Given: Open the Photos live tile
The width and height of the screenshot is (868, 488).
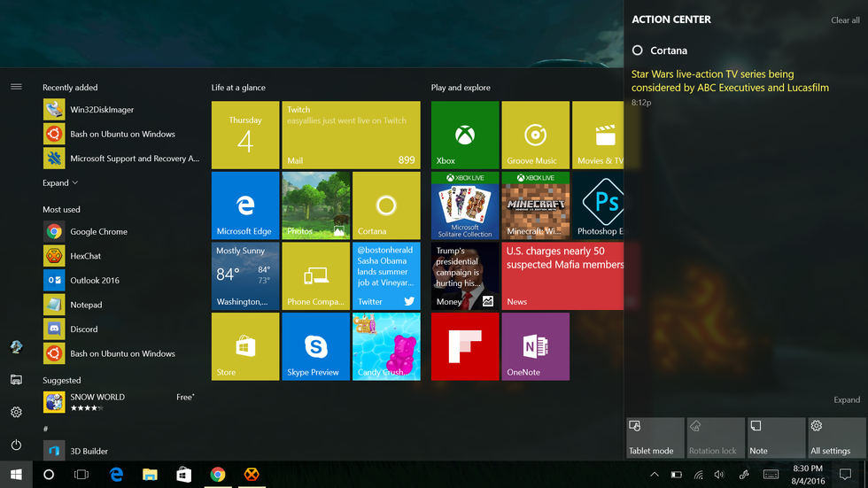Looking at the screenshot, I should click(x=315, y=205).
